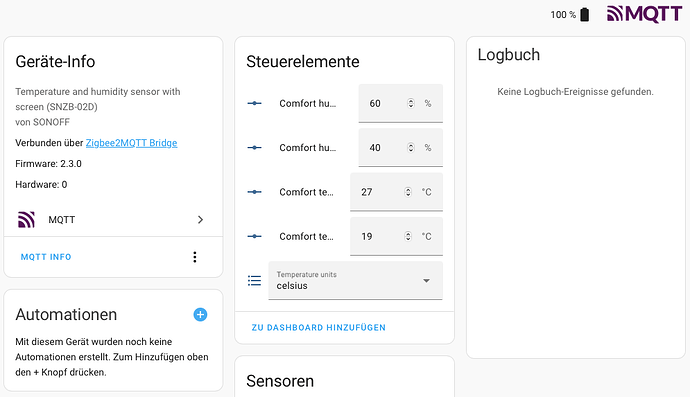Add automation with blue plus icon
Viewport: 690px width, 397px height.
tap(200, 314)
